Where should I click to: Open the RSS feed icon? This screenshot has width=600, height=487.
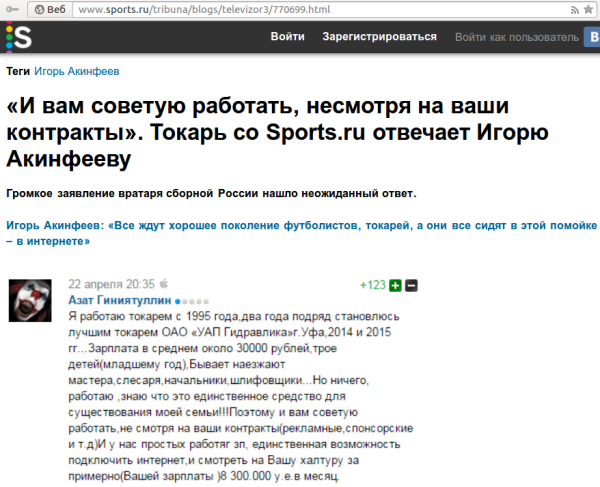tap(574, 10)
